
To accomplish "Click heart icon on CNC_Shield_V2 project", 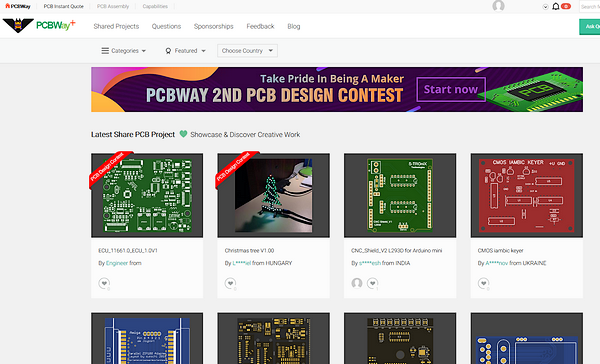I will (372, 283).
